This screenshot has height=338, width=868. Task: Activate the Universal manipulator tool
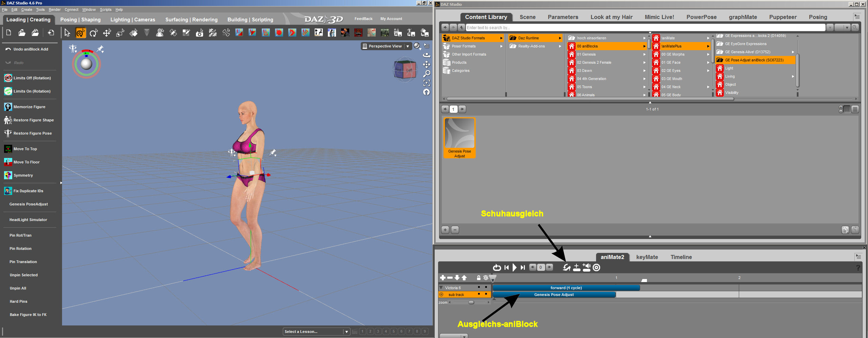point(80,33)
